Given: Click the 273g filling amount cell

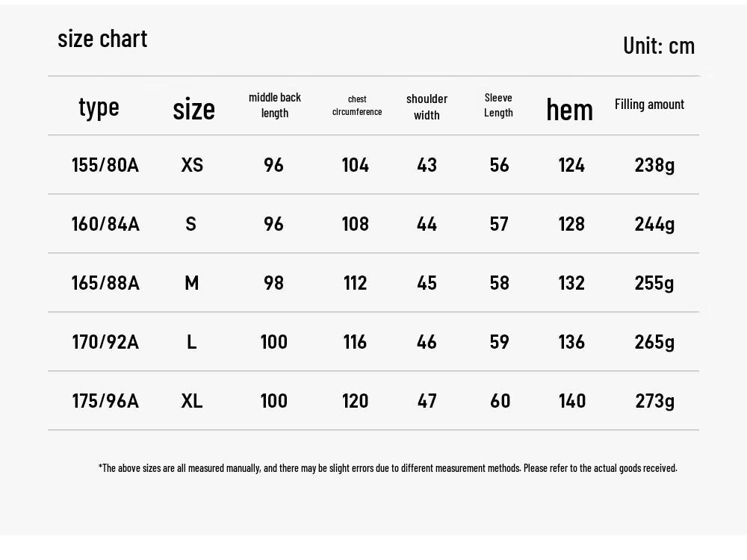Looking at the screenshot, I should (654, 402).
